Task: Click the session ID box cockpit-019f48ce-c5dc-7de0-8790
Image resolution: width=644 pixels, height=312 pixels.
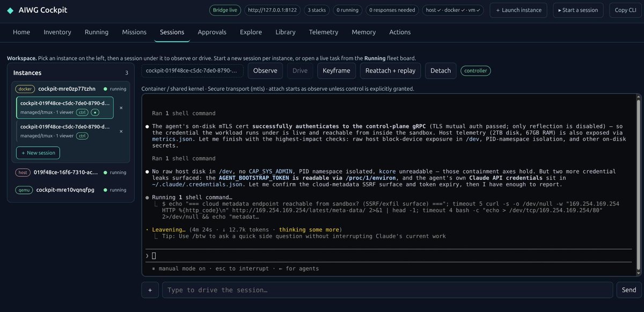Action: [x=193, y=70]
